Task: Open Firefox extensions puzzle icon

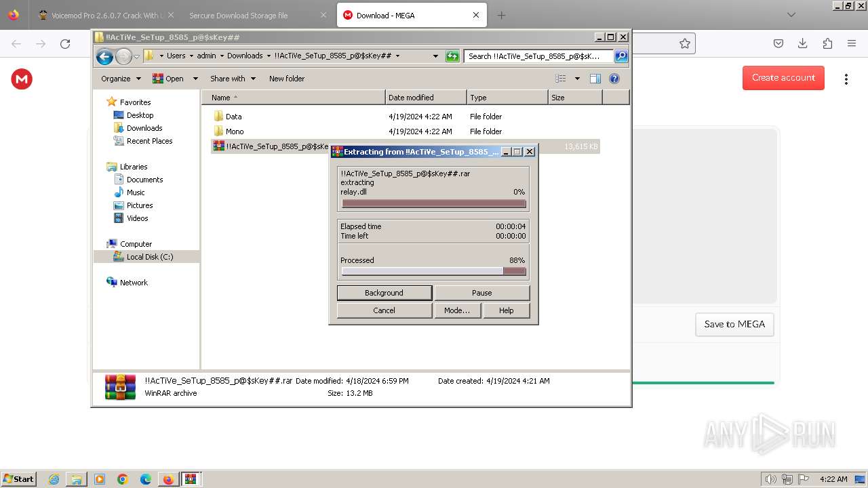Action: 827,43
